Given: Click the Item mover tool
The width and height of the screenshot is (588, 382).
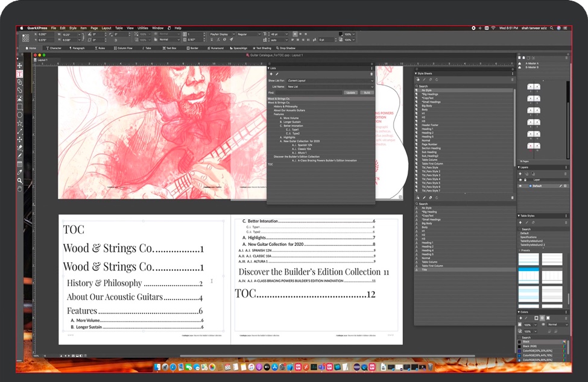Looking at the screenshot, I should 19,65.
